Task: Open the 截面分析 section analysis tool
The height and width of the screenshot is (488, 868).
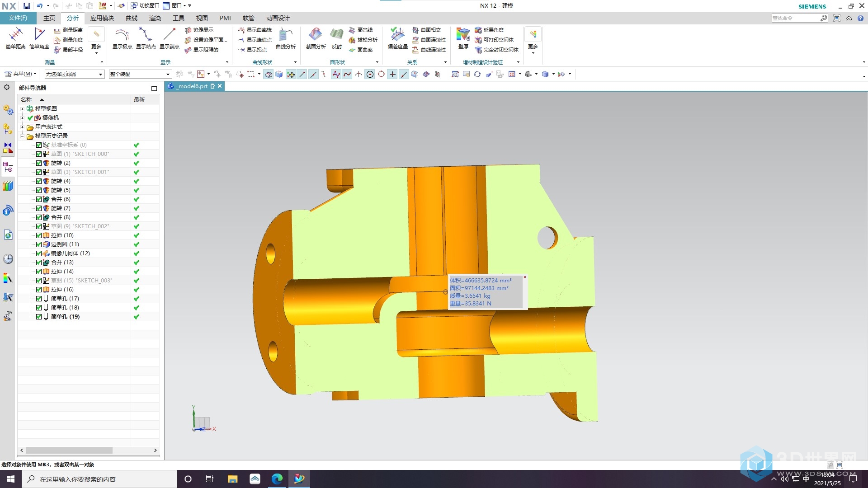Action: pyautogui.click(x=316, y=38)
